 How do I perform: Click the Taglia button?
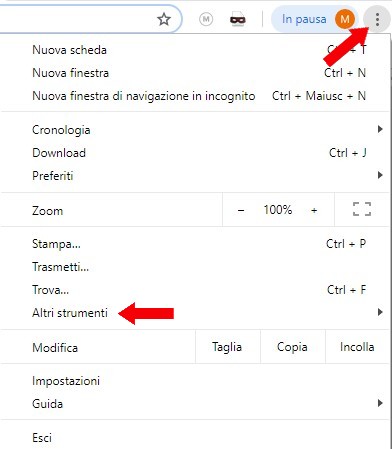point(227,347)
